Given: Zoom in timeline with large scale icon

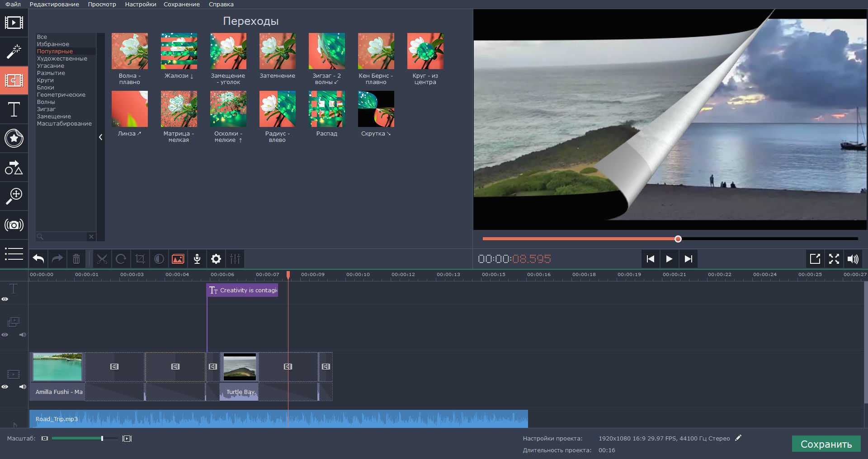Looking at the screenshot, I should (127, 438).
